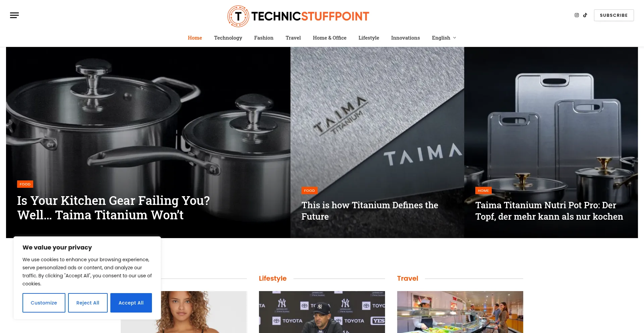Go to the Technology menu item
Screen dimensions: 644x333
[228, 38]
